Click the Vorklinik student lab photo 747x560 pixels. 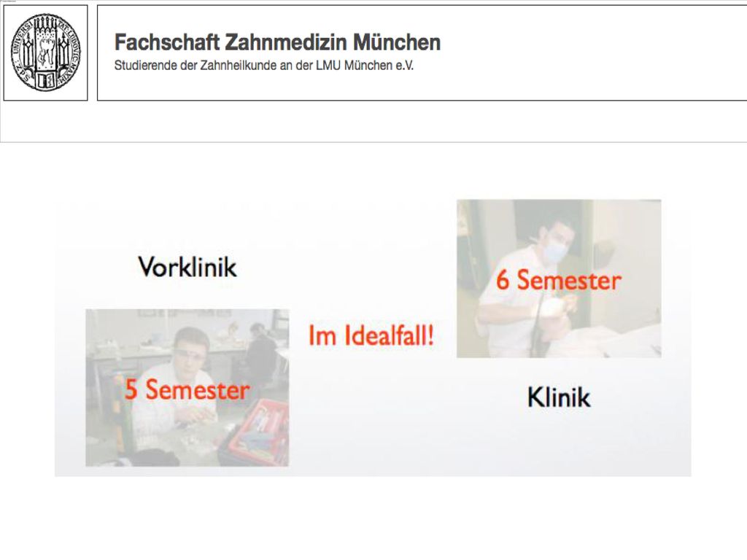click(187, 388)
